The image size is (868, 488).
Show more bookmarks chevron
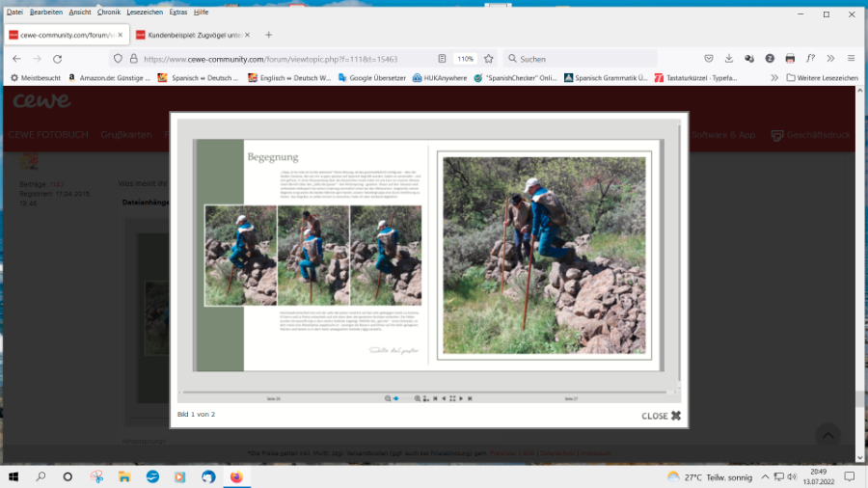click(774, 78)
